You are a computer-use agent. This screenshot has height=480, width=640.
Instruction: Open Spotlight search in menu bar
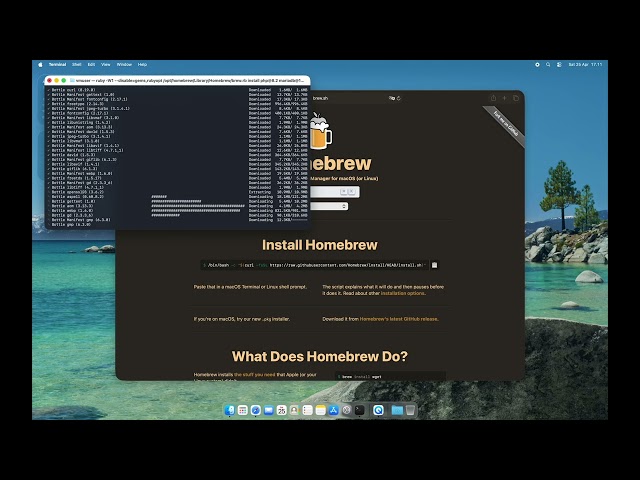tap(548, 64)
